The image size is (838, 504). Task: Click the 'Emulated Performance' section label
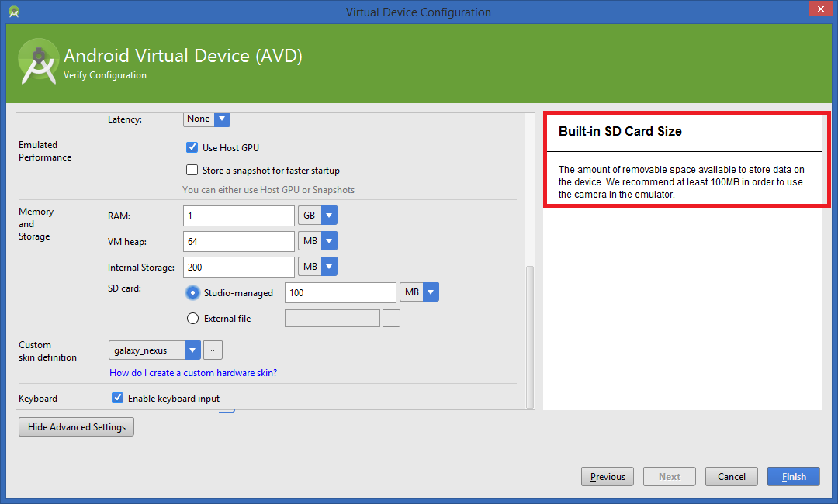[x=45, y=151]
